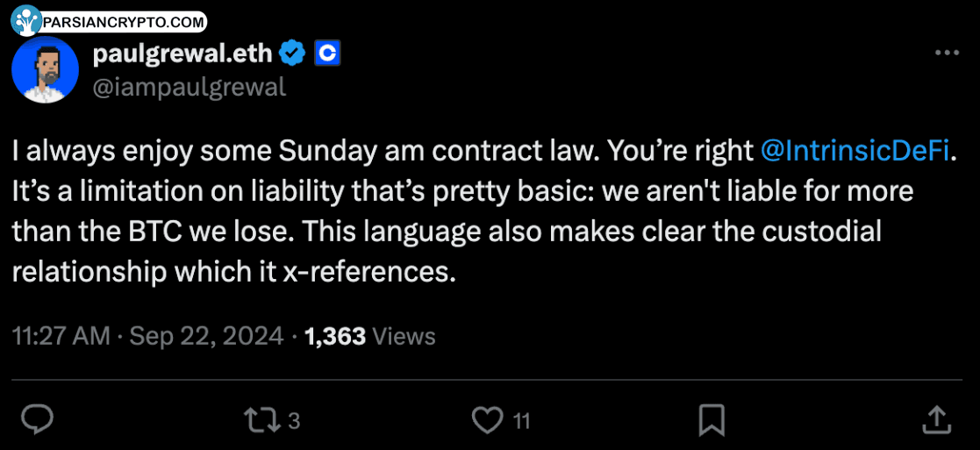The width and height of the screenshot is (980, 450).
Task: Open the three-dot more options menu
Action: pyautogui.click(x=947, y=54)
